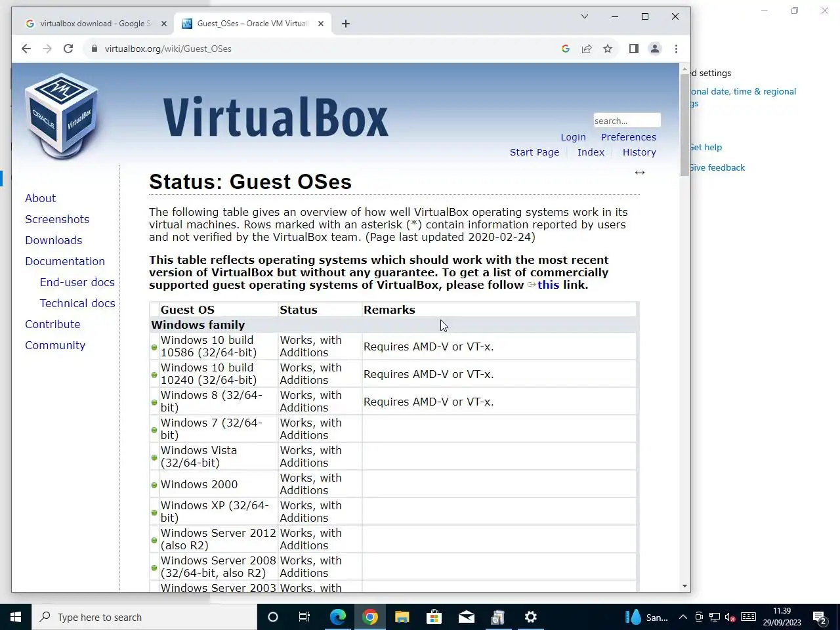
Task: Click the Google icon in address bar
Action: pyautogui.click(x=566, y=49)
